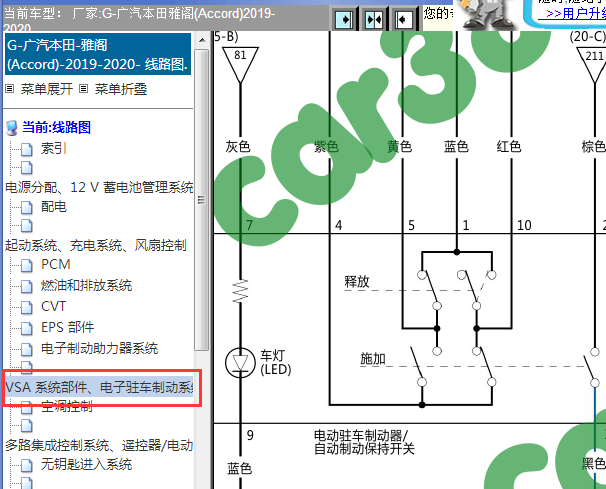Click the 灰色 wire color label
This screenshot has height=489, width=606.
point(238,147)
